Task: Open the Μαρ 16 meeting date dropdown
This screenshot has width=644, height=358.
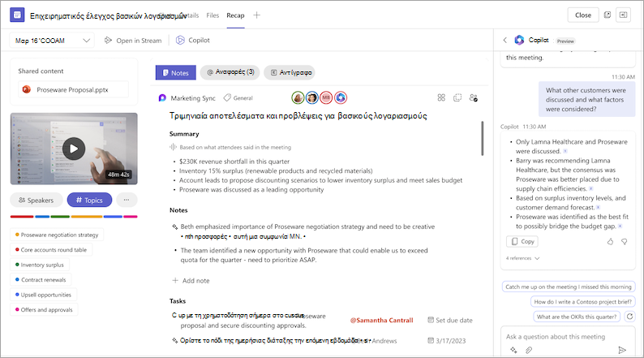Action: 52,41
